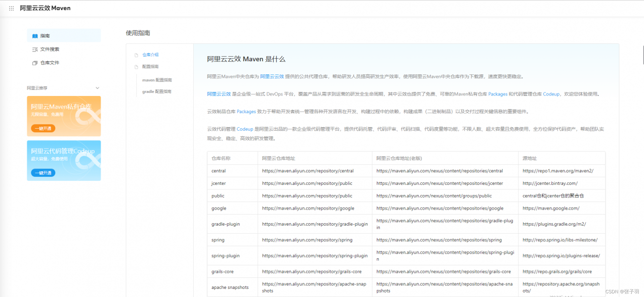Click the document icon beside 仓库介绍
The width and height of the screenshot is (644, 297).
coord(136,55)
